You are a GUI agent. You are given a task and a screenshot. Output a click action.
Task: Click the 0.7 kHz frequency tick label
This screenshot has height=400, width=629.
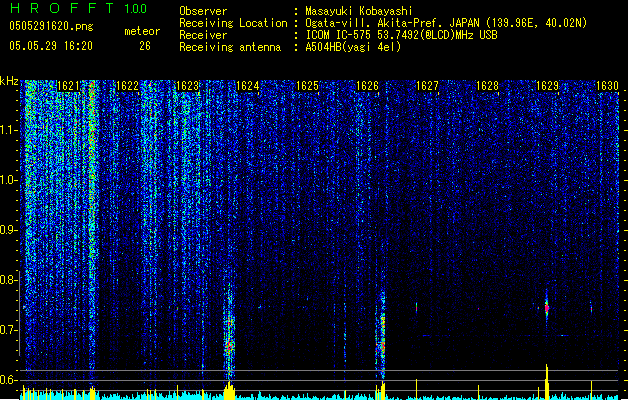tap(9, 330)
